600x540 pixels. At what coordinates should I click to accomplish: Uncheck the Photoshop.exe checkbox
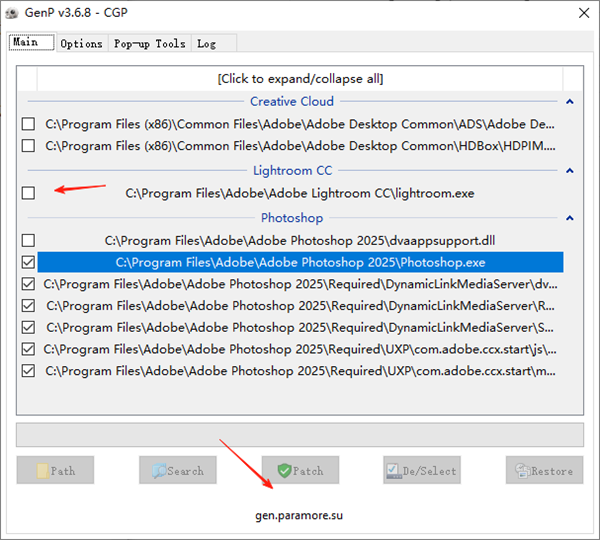[x=28, y=262]
